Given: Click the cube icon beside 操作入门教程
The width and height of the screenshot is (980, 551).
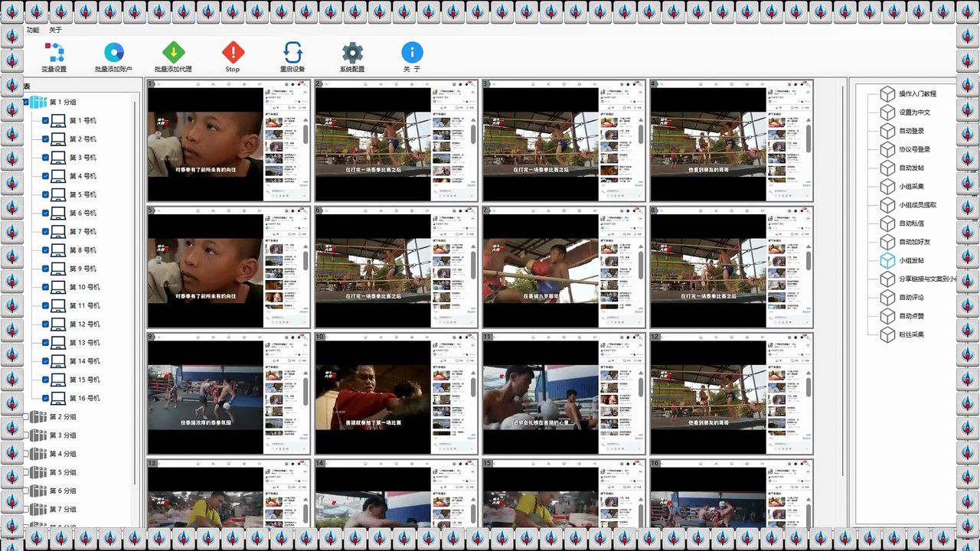Looking at the screenshot, I should [887, 93].
